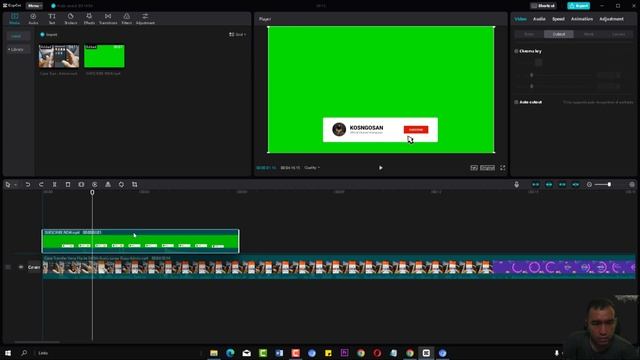Viewport: 640px width, 360px height.
Task: Select the Local media source button
Action: click(18, 36)
